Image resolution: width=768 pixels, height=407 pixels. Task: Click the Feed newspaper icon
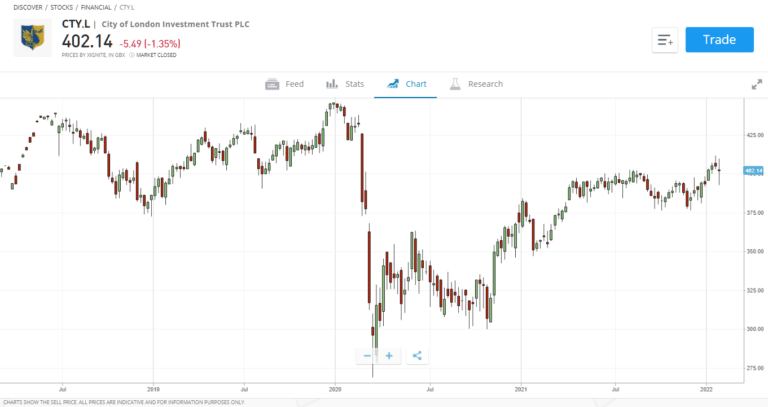tap(272, 84)
